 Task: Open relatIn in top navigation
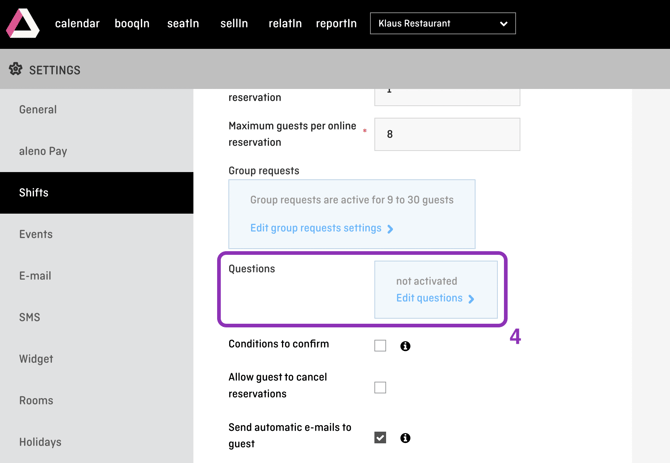coord(285,23)
